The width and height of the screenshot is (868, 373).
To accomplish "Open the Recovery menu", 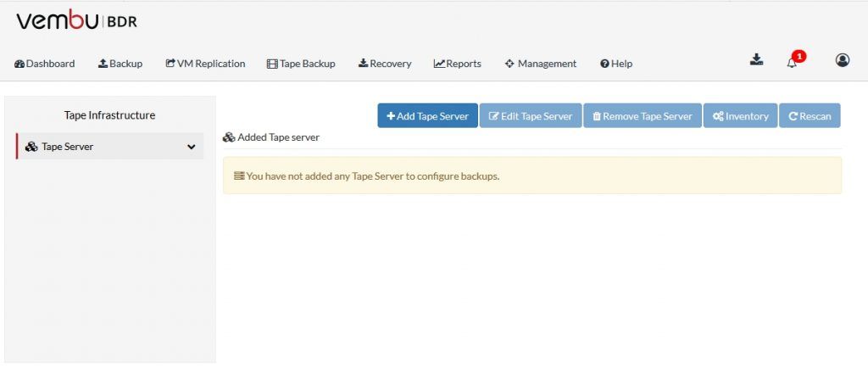I will click(x=385, y=64).
